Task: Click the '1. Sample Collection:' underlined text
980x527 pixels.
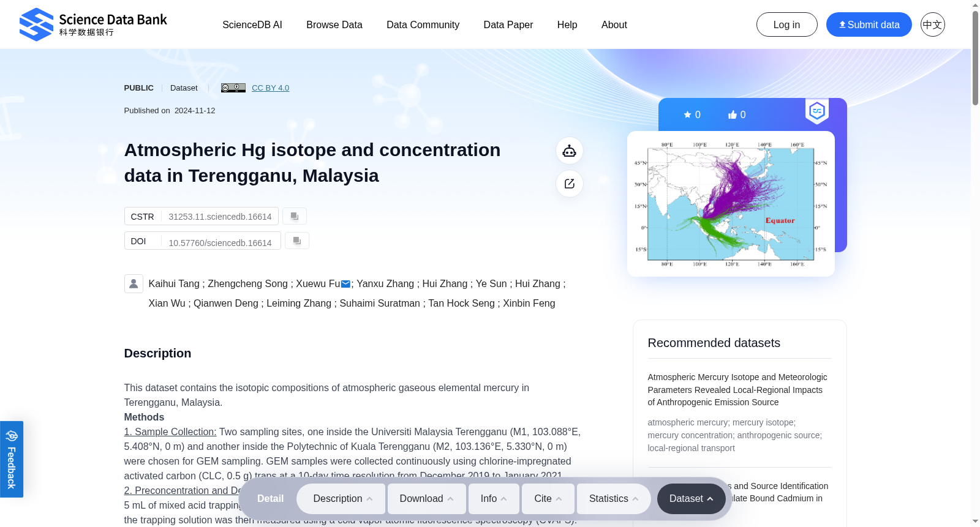Action: coord(170,432)
